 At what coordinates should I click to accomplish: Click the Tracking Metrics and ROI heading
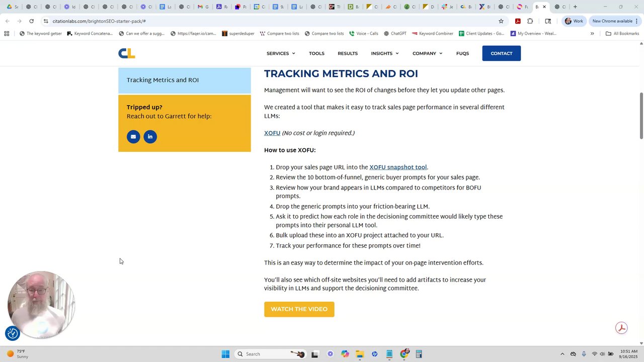(x=341, y=73)
